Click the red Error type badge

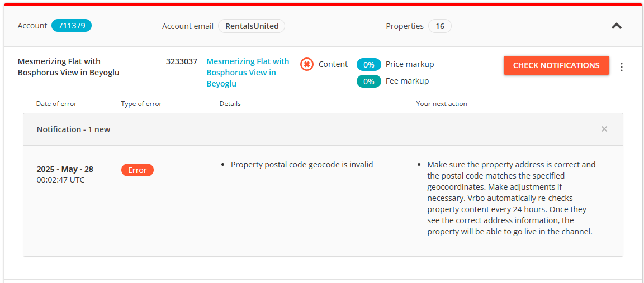click(x=137, y=170)
